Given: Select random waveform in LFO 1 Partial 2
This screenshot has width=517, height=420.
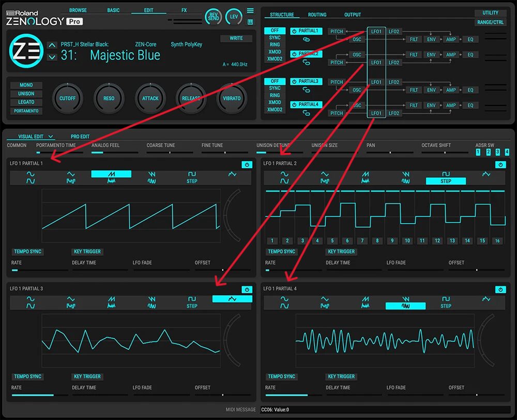Looking at the screenshot, I should 486,174.
